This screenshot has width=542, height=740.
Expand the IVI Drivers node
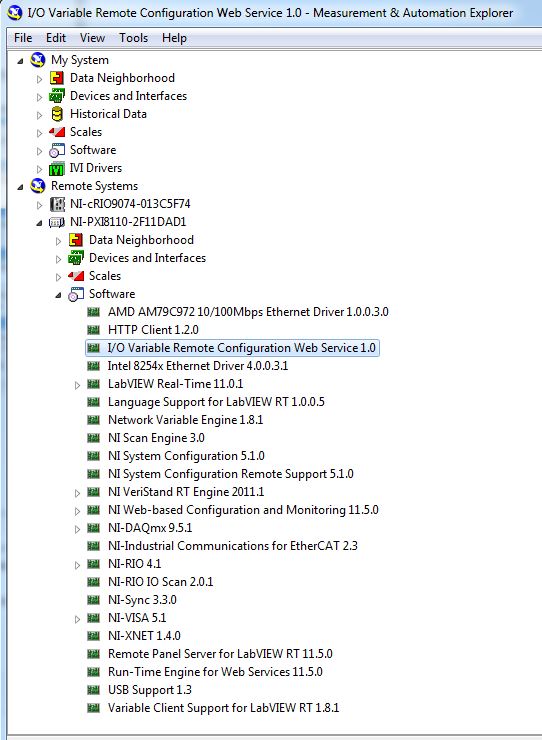(x=39, y=168)
